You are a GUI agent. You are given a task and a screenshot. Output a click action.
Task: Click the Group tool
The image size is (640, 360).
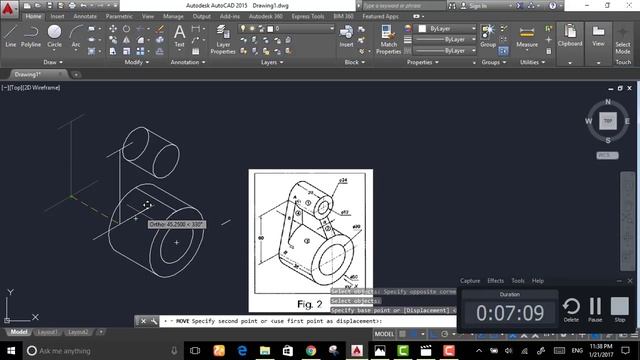point(488,36)
